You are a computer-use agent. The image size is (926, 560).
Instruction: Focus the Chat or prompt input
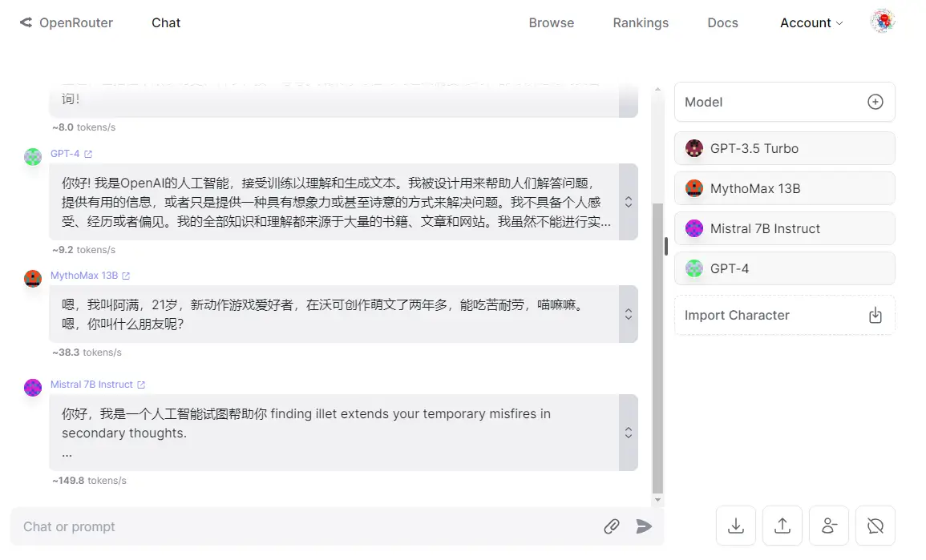coord(305,526)
